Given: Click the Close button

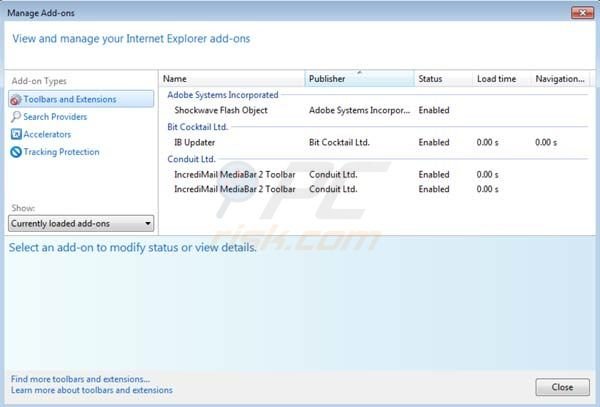Looking at the screenshot, I should [x=562, y=387].
